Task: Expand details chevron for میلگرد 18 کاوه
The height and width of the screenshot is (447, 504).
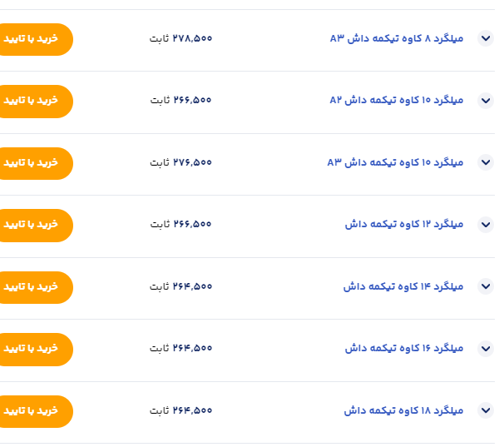Action: tap(486, 410)
